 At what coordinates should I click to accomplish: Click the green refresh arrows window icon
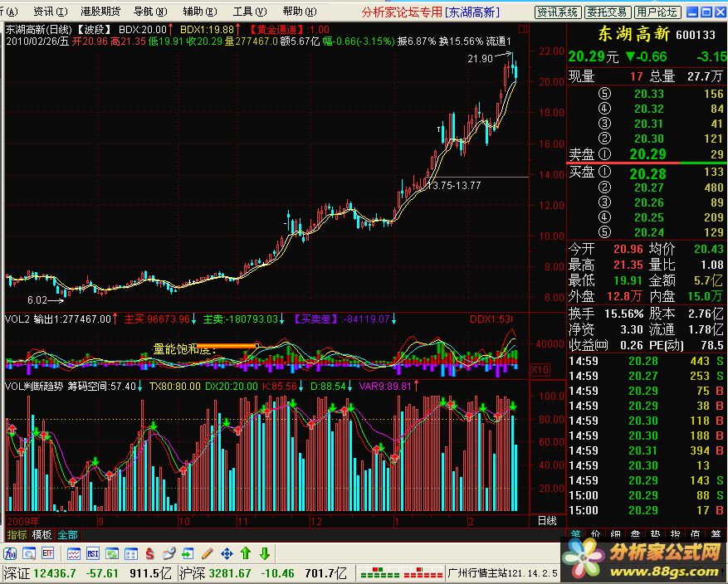point(112,553)
